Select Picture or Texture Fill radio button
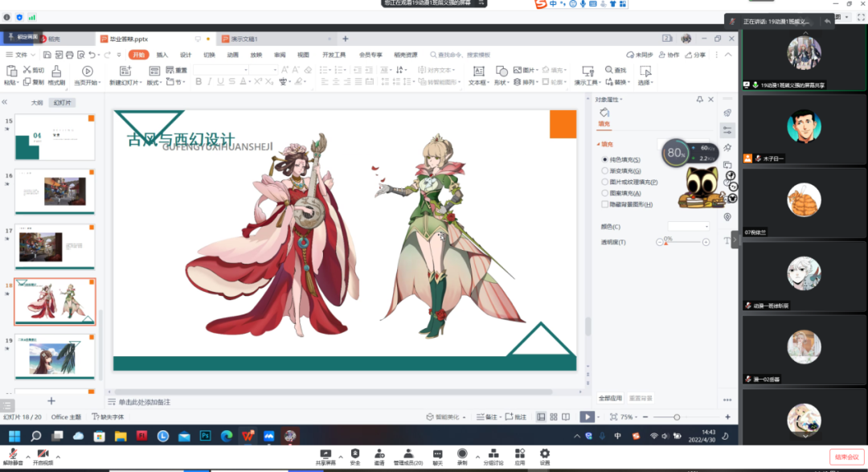Viewport: 868px width, 472px height. coord(604,182)
